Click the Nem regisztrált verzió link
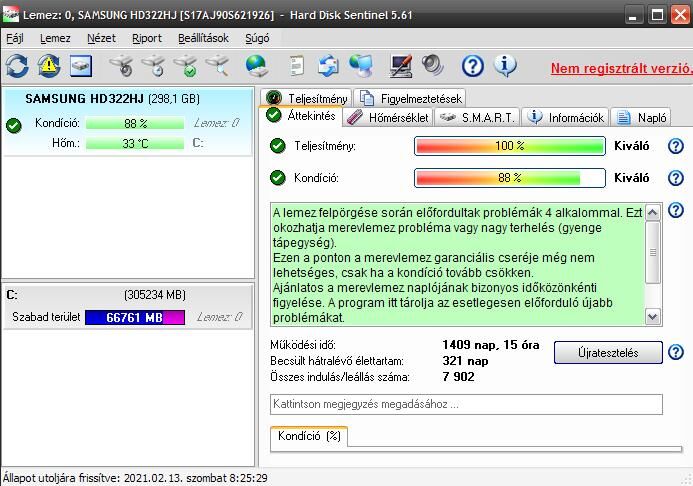693x486 pixels. [x=621, y=68]
